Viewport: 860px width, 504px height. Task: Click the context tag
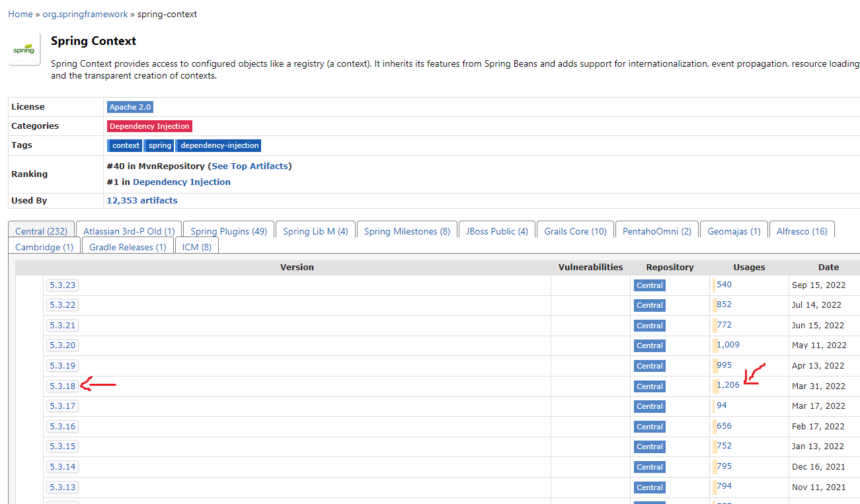click(x=124, y=145)
